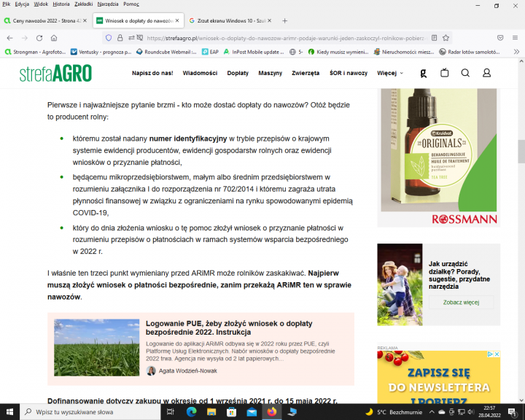Close the newsletter ad with X
Viewport: 525px width, 420px height.
click(497, 354)
